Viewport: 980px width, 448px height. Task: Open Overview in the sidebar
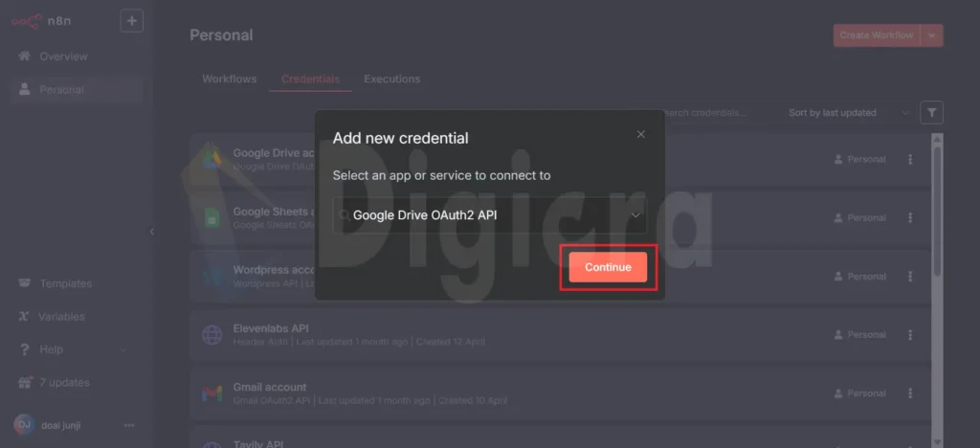(x=77, y=56)
